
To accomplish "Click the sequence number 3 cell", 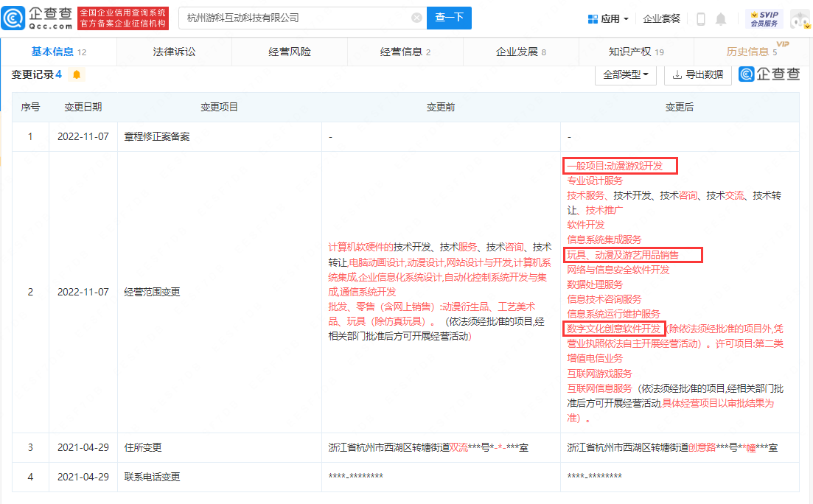I will tap(30, 447).
